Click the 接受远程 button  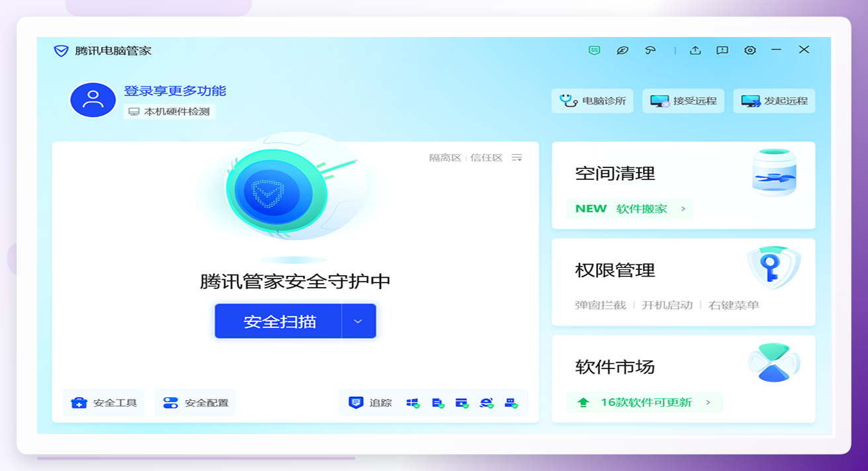683,101
